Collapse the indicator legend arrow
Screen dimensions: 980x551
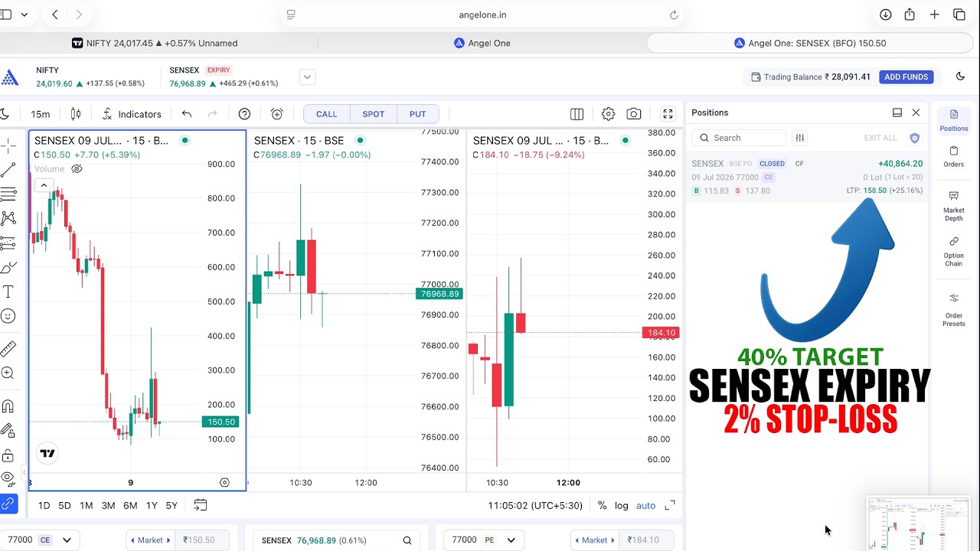pos(44,185)
